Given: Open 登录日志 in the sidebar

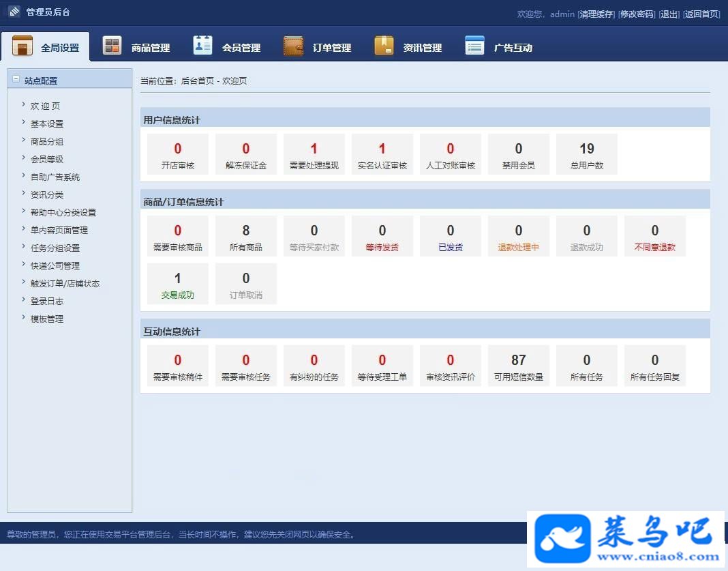Looking at the screenshot, I should pyautogui.click(x=47, y=301).
